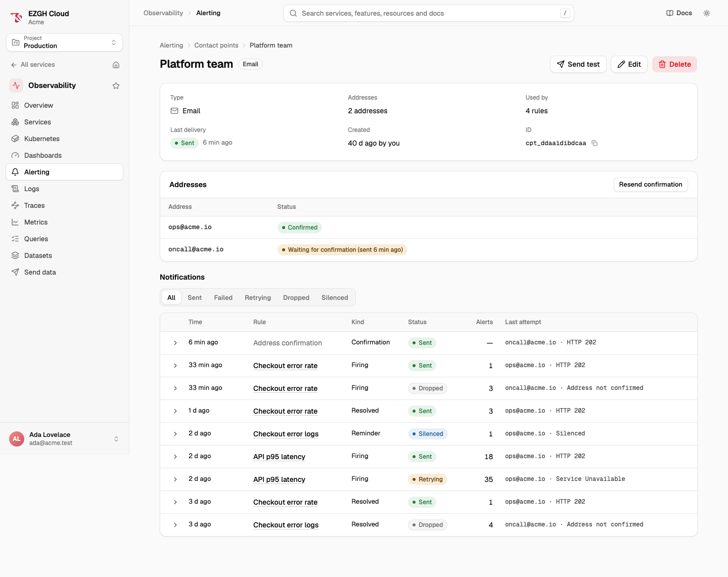The width and height of the screenshot is (728, 577).
Task: Expand the 33 min ago Sent row
Action: 175,366
